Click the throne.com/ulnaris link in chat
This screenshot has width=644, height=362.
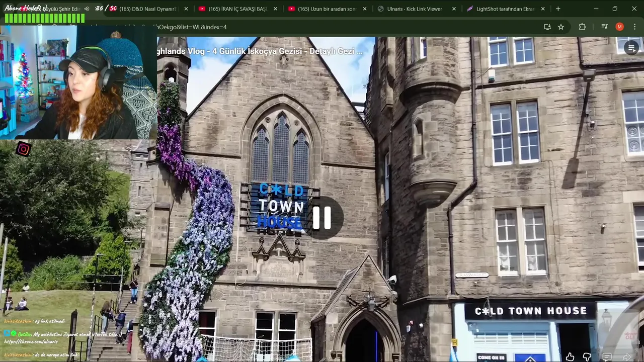[31, 341]
